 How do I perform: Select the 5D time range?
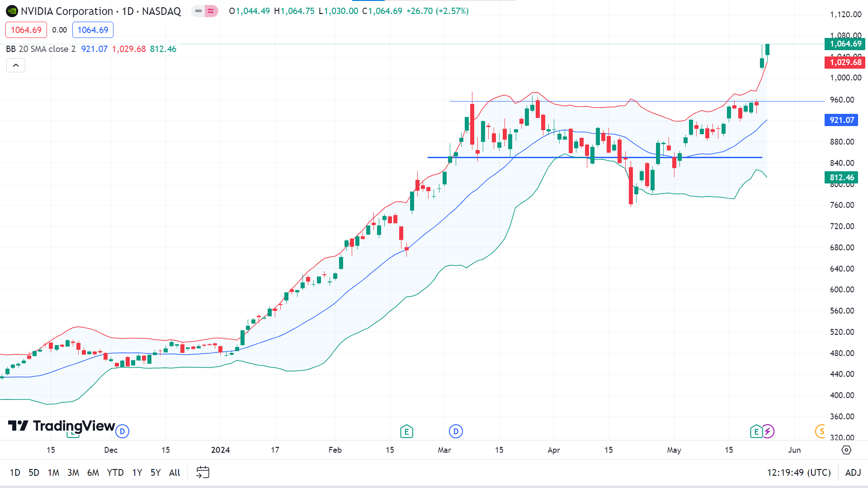[34, 472]
